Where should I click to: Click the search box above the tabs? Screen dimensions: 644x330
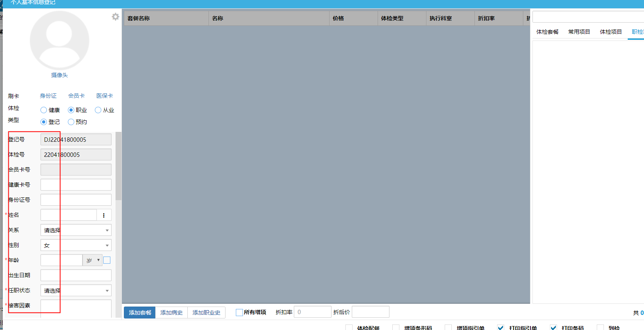(x=588, y=17)
